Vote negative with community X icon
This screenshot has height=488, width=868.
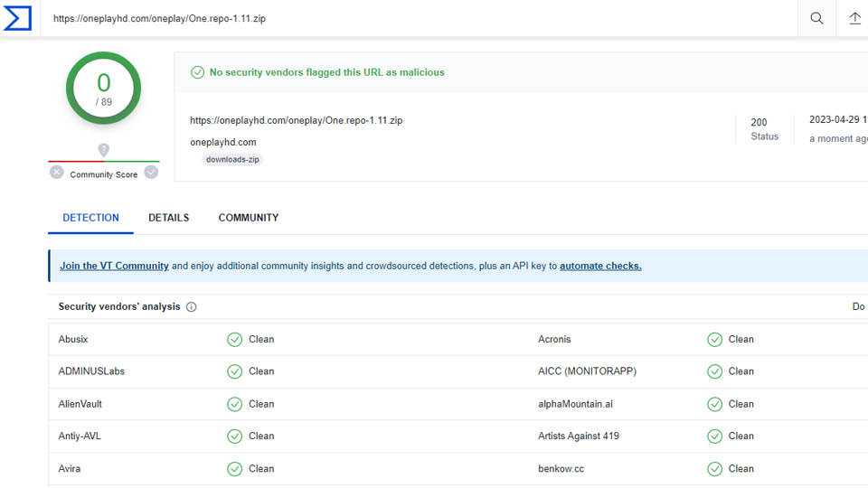pyautogui.click(x=56, y=172)
